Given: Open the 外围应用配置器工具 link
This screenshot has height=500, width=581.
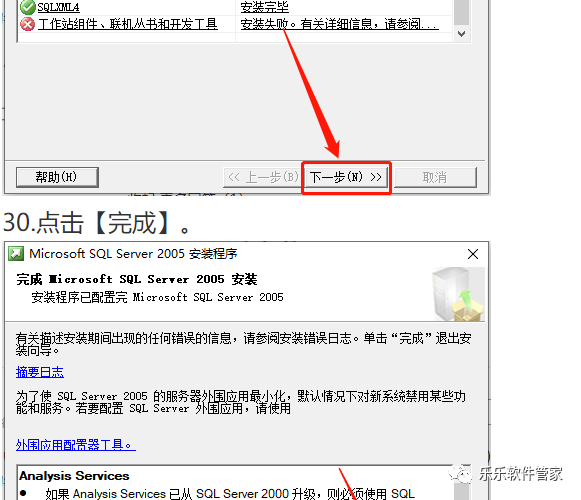Looking at the screenshot, I should tap(76, 445).
